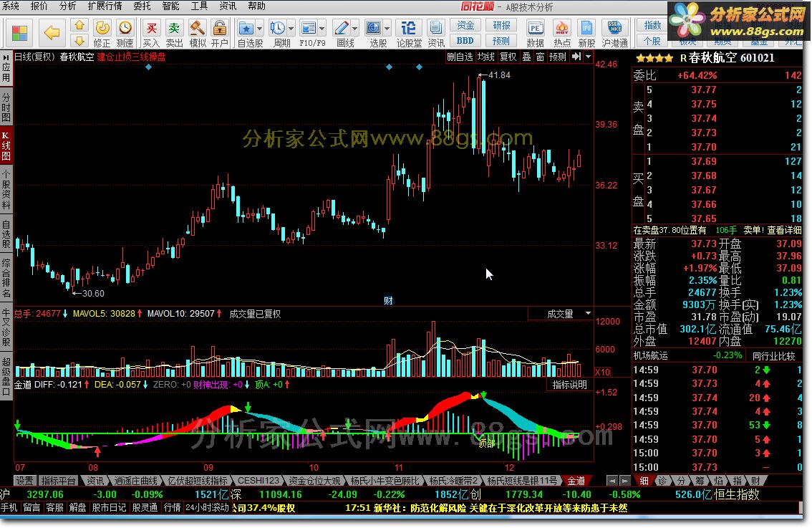Open the 自选股 dropdown arrow
Viewport: 812px width, 528px height.
(x=259, y=28)
